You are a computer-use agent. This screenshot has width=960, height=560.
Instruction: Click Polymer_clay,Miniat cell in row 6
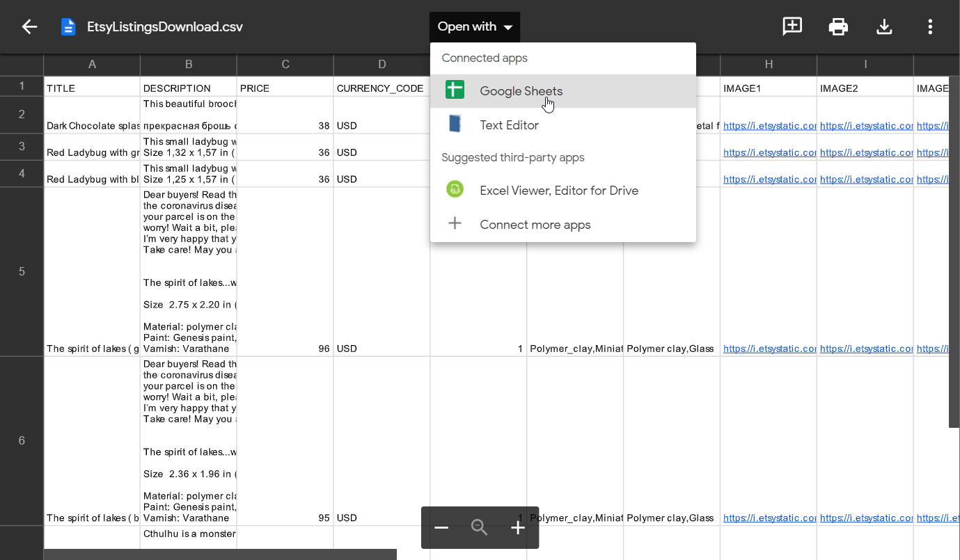[x=575, y=441]
